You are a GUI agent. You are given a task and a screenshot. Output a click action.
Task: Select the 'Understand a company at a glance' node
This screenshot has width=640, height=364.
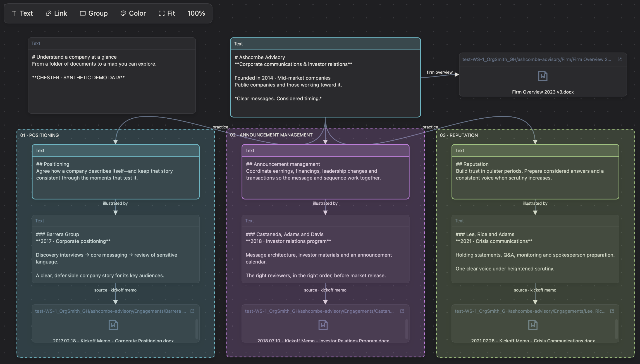112,75
